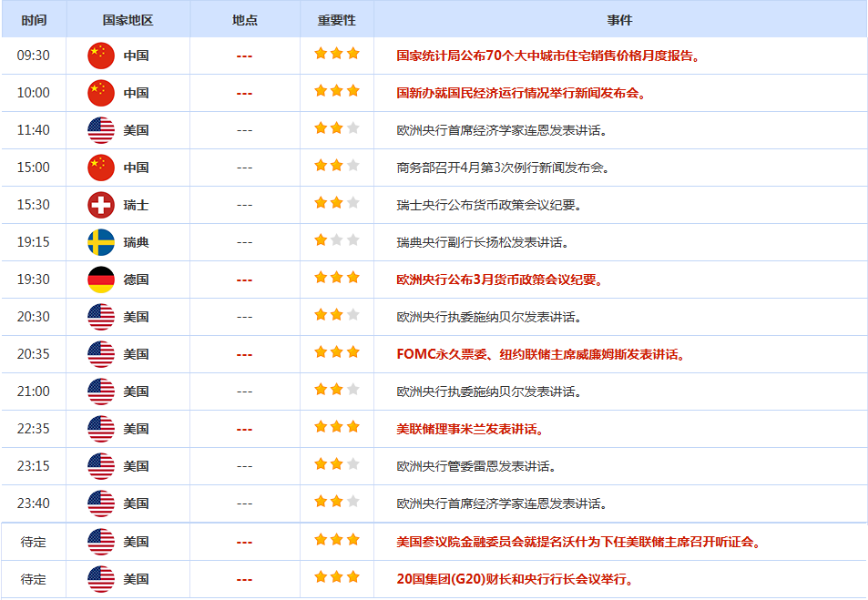Click the 事件 column header

click(619, 19)
